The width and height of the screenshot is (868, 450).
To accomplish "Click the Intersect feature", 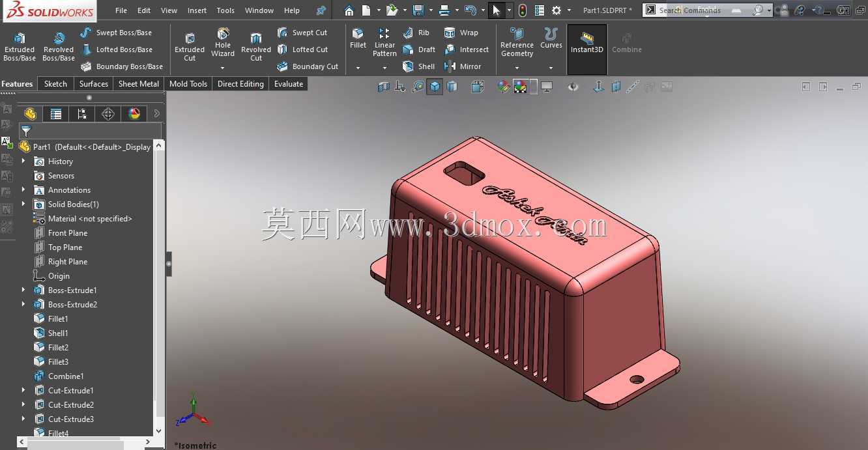I will [466, 49].
